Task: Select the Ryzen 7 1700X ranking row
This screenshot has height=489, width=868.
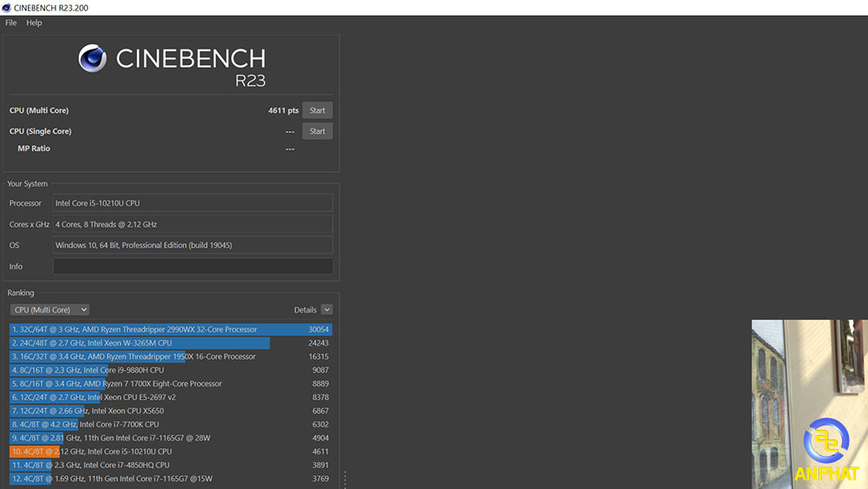Action: click(170, 383)
